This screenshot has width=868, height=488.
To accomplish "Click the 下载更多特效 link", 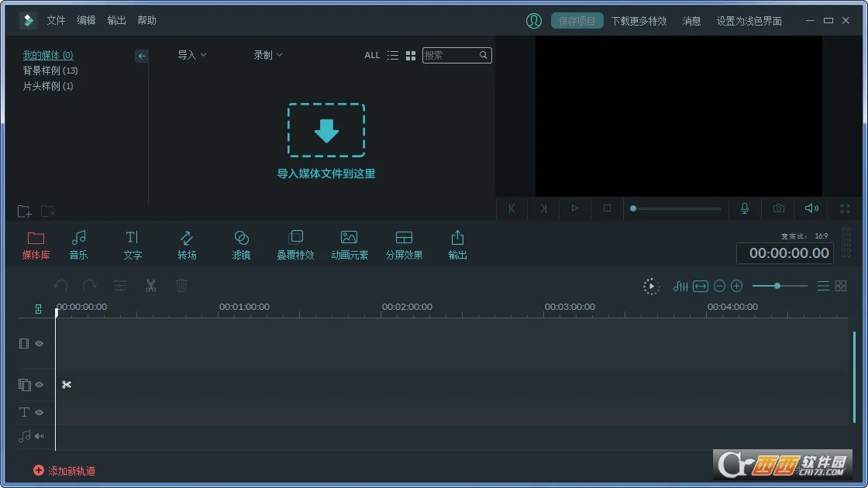I will click(x=639, y=21).
